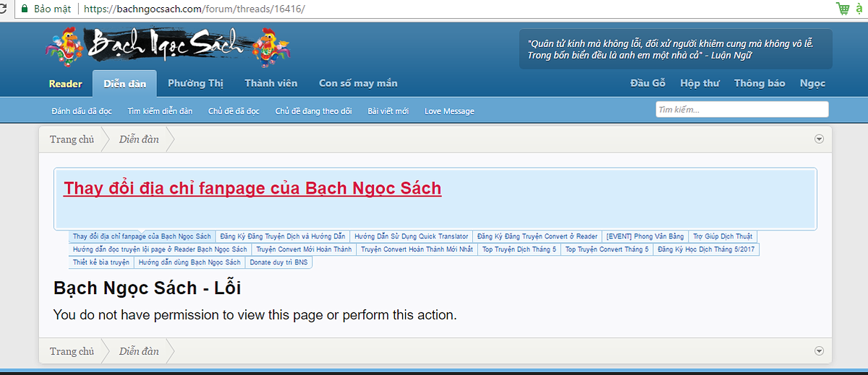Open the Diễn đàn navigation tab
Image resolution: width=868 pixels, height=375 pixels.
pyautogui.click(x=124, y=84)
